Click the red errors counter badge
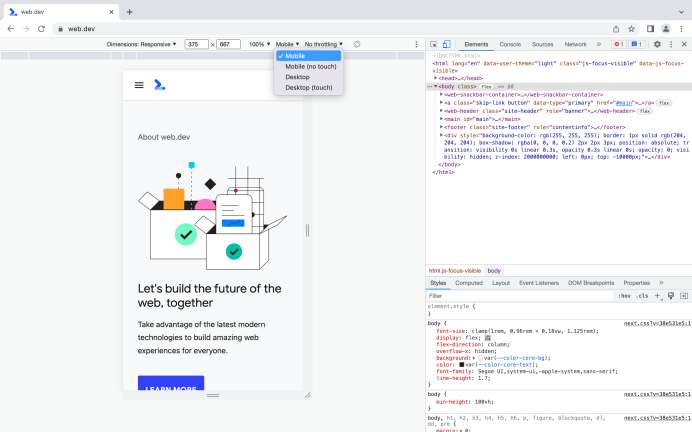Image resolution: width=692 pixels, height=432 pixels. (x=618, y=44)
